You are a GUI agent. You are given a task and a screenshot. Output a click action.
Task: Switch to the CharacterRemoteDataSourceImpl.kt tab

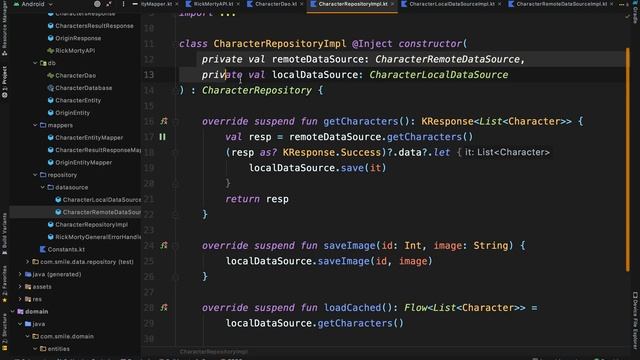561,4
